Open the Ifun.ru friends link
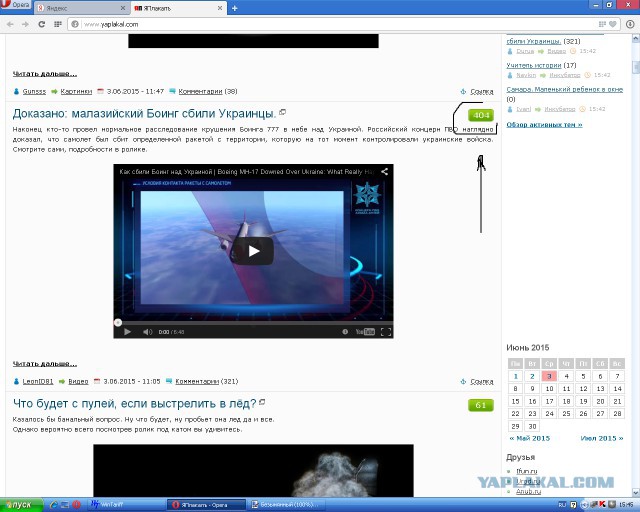Image resolution: width=640 pixels, height=512 pixels. (x=527, y=471)
